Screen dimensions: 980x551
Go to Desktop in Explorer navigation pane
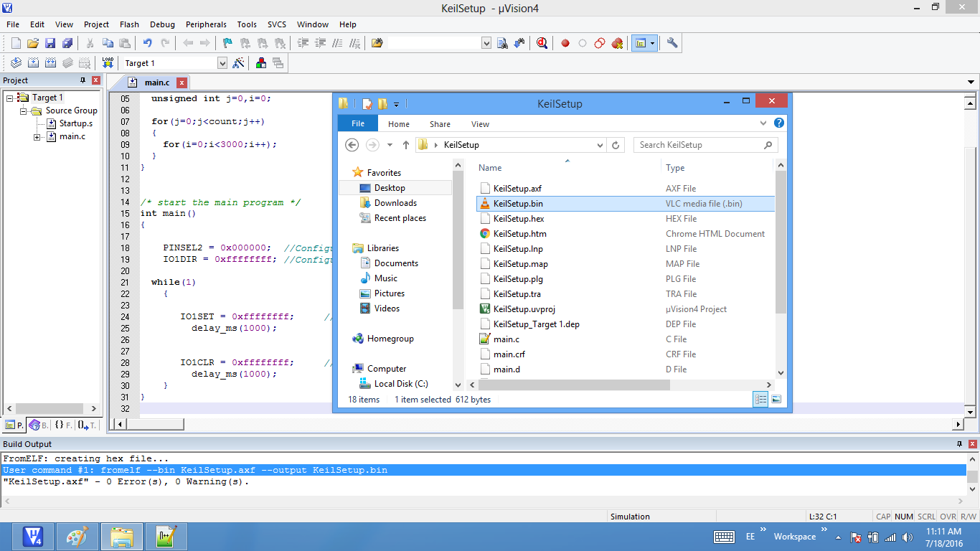pyautogui.click(x=390, y=188)
